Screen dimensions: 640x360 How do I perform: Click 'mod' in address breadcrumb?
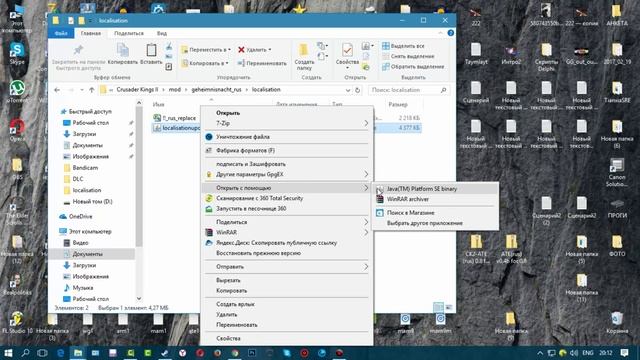click(175, 89)
